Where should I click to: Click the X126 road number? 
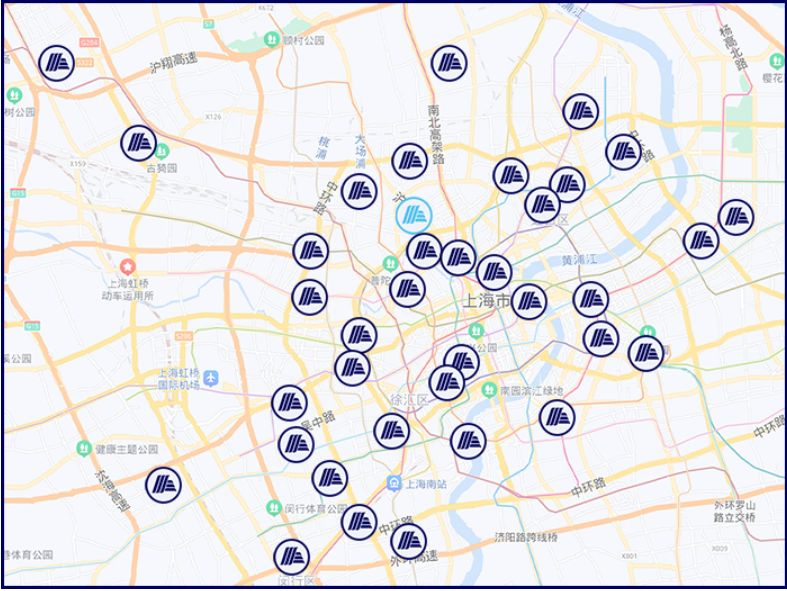213,116
